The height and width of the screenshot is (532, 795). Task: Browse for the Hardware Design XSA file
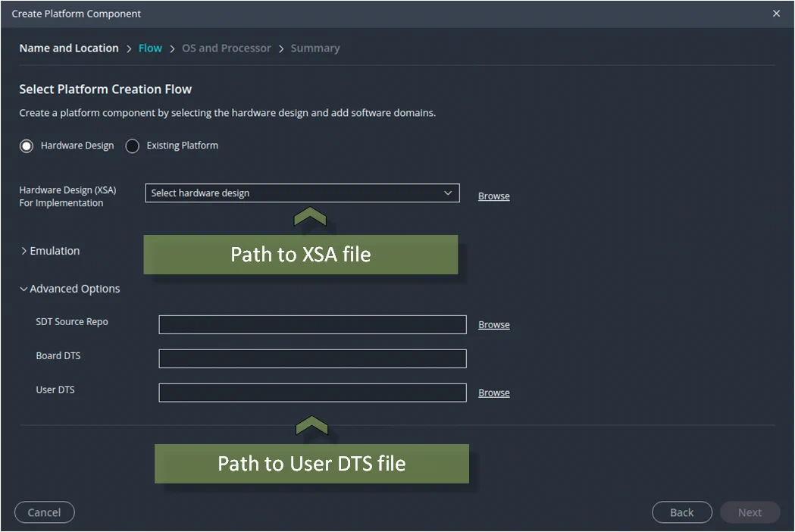[494, 196]
